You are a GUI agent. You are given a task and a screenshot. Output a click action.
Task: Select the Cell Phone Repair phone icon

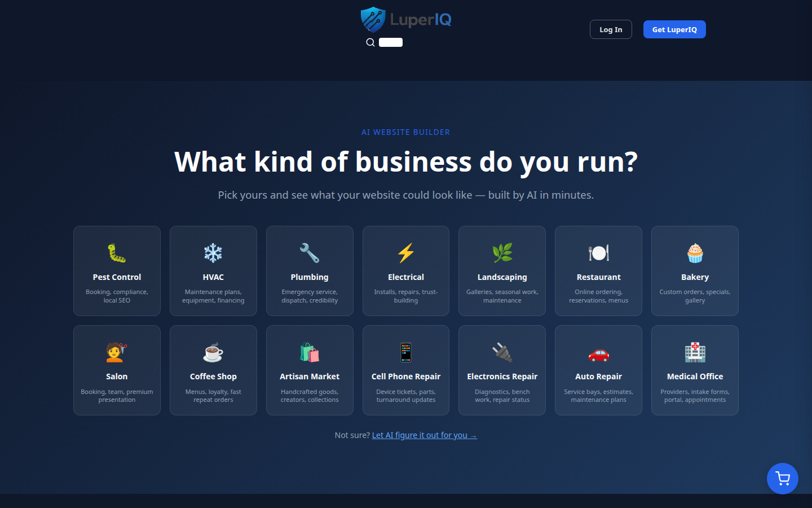point(405,352)
